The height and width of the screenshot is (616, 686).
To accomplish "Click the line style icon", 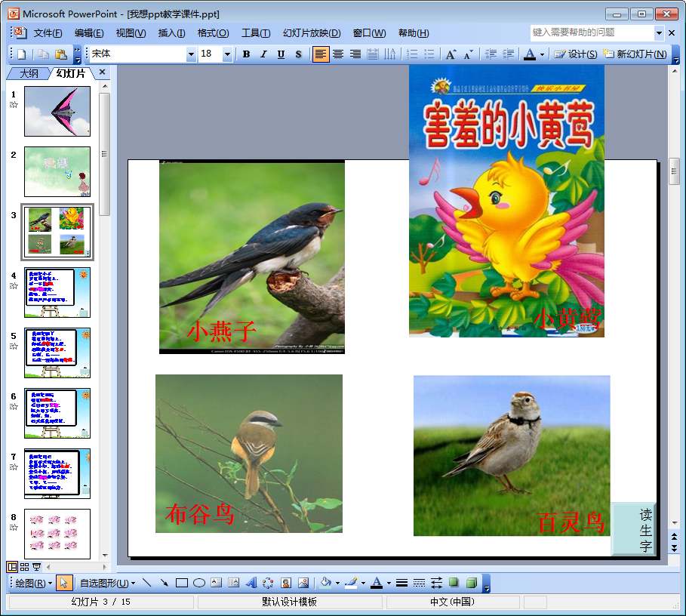I will point(401,583).
